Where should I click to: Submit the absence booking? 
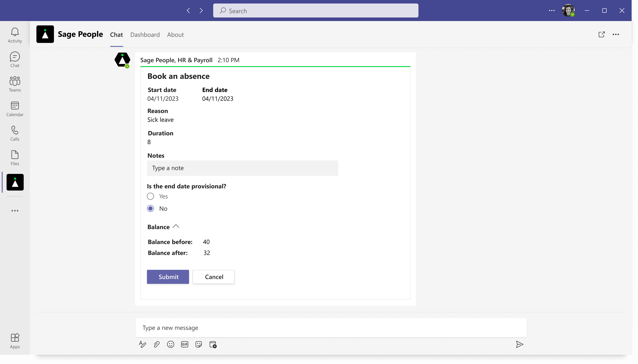[x=168, y=277]
